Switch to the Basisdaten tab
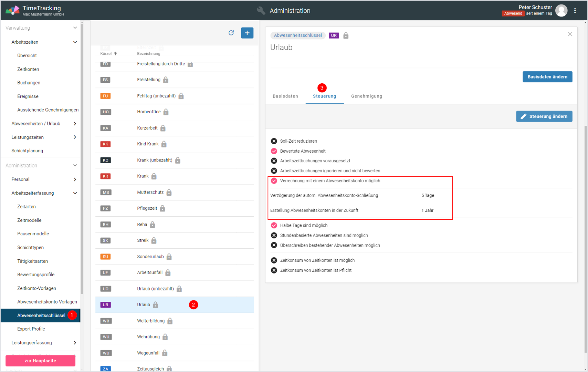588x372 pixels. coord(285,96)
